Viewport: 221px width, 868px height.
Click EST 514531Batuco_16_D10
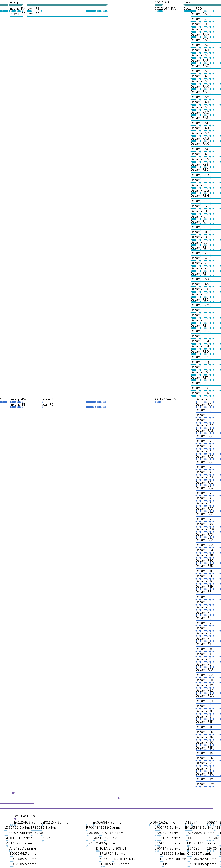coord(117,859)
